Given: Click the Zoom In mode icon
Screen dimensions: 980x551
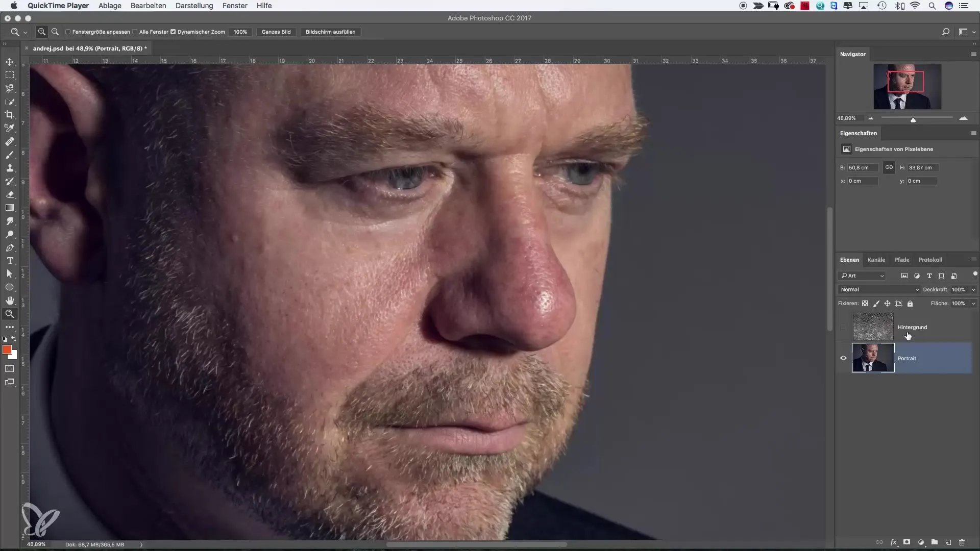Looking at the screenshot, I should [x=42, y=32].
